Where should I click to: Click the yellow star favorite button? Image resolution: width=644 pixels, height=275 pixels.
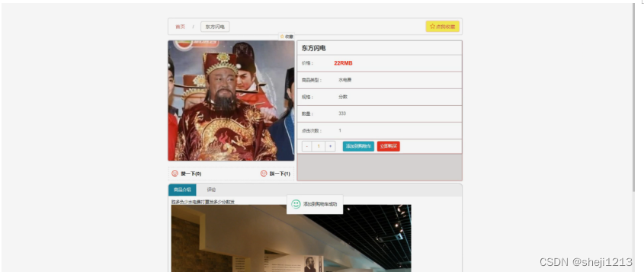coord(442,27)
